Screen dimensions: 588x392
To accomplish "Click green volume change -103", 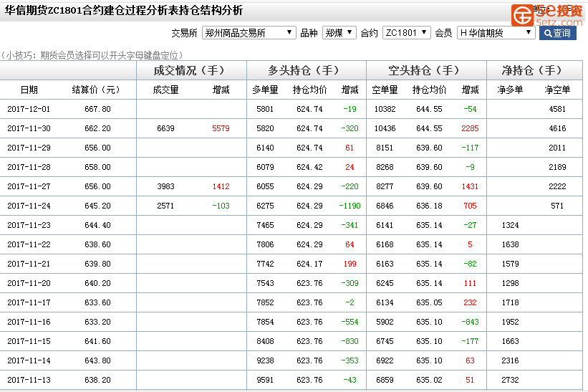I will (x=221, y=206).
